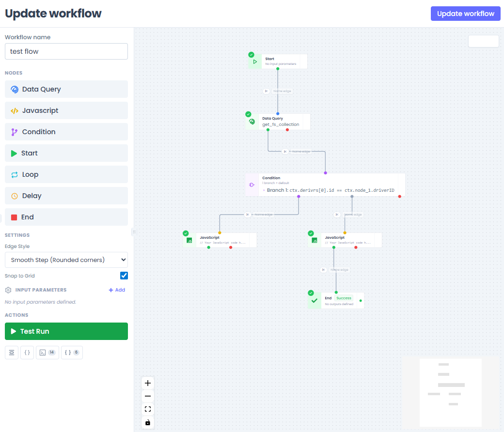504x432 pixels.
Task: Click the green check badge on Start node
Action: 251,55
